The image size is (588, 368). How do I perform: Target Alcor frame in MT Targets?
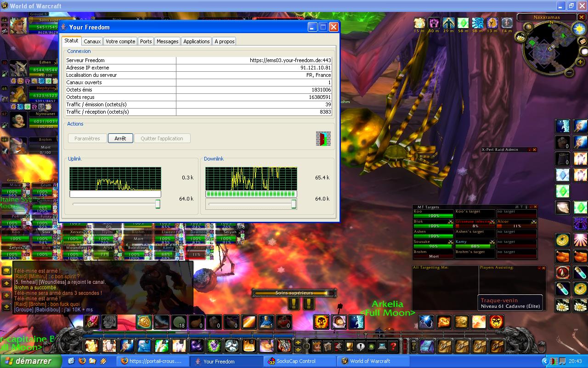517,224
